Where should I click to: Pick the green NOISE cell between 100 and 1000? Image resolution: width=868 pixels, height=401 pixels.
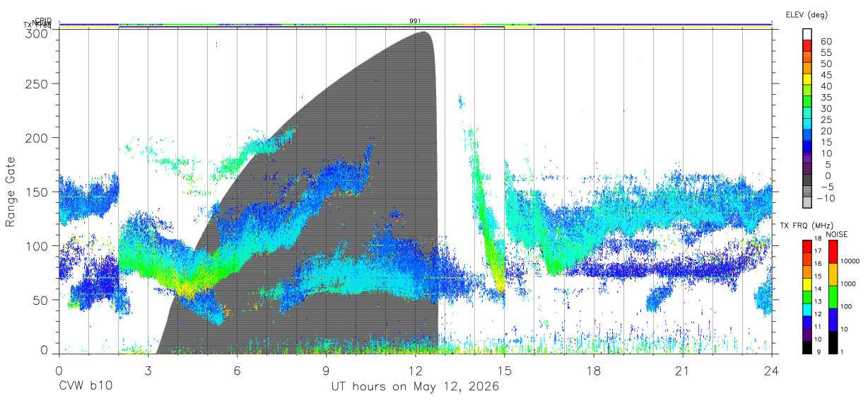(x=832, y=296)
